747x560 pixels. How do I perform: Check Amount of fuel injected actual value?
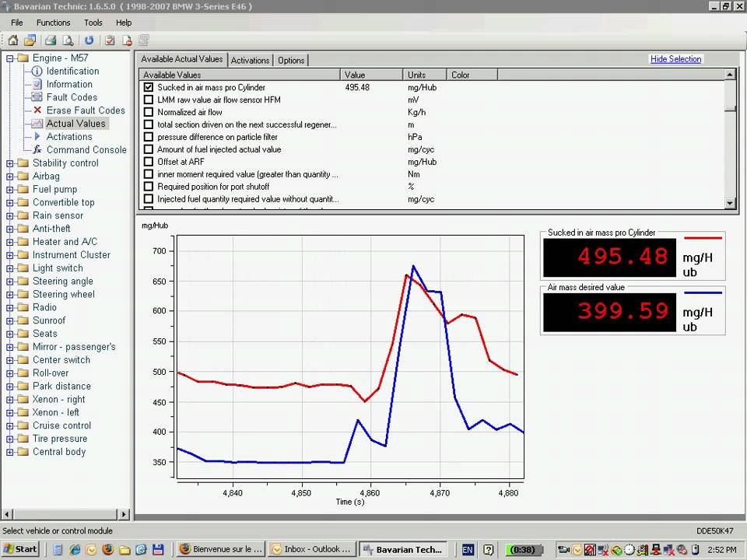(149, 149)
